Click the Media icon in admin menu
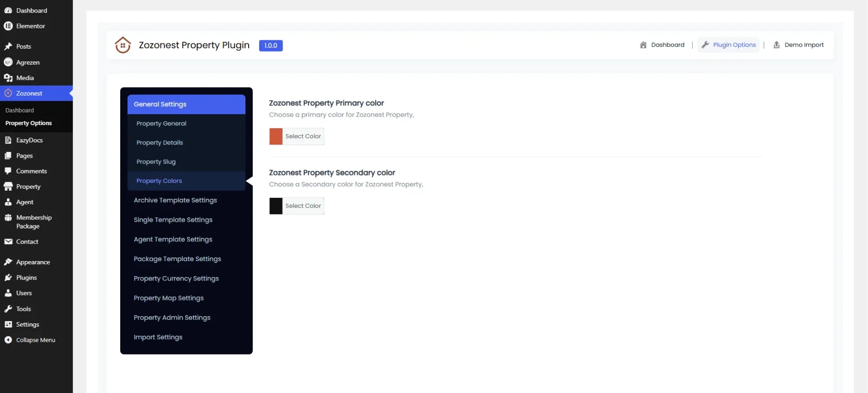 (8, 78)
